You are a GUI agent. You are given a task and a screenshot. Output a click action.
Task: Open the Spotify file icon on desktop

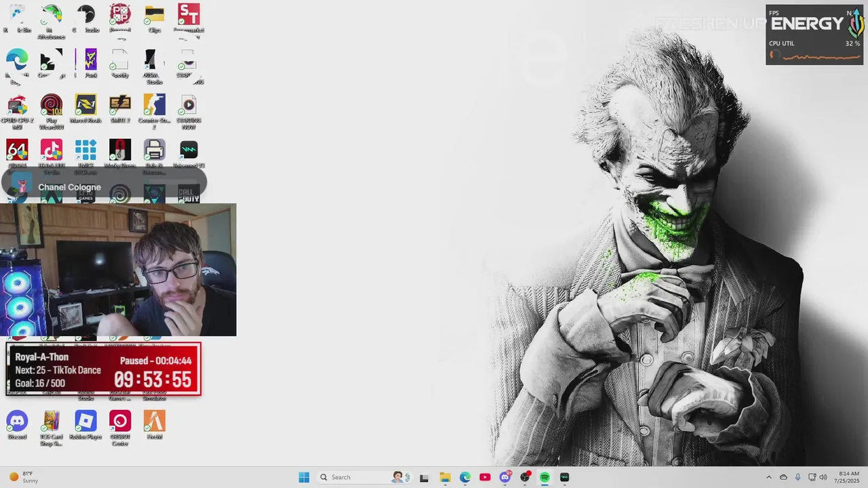(x=120, y=64)
